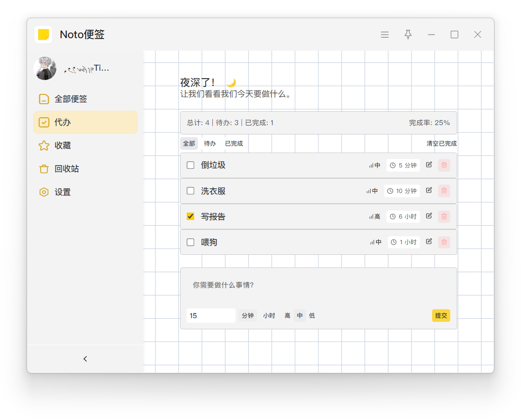
Task: Pin the window with the pushpin icon
Action: coord(408,34)
